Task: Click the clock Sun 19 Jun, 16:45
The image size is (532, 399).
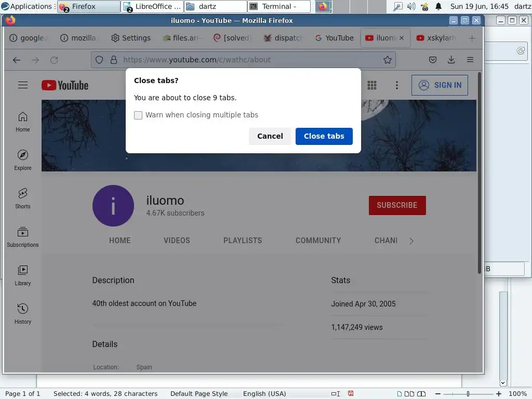Action: click(479, 6)
